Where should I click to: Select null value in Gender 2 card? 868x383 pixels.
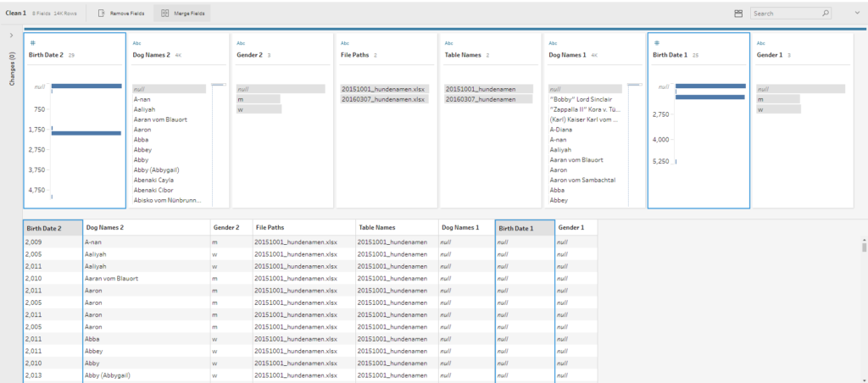pos(280,89)
